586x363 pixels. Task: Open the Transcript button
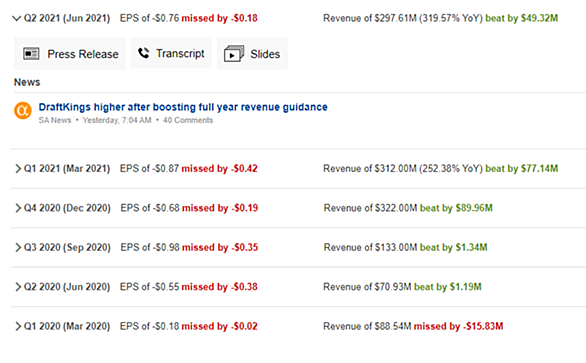click(x=171, y=53)
